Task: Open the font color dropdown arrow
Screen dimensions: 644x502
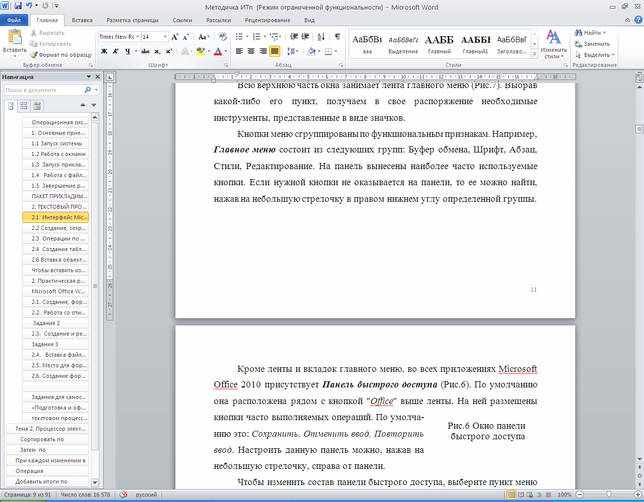Action: coord(226,52)
